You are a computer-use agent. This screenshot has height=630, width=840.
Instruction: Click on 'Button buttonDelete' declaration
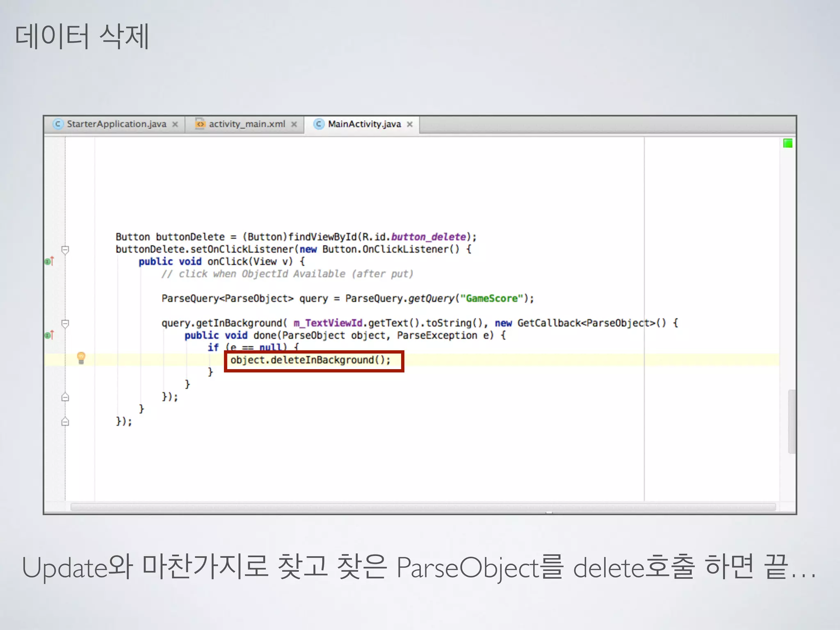[170, 237]
